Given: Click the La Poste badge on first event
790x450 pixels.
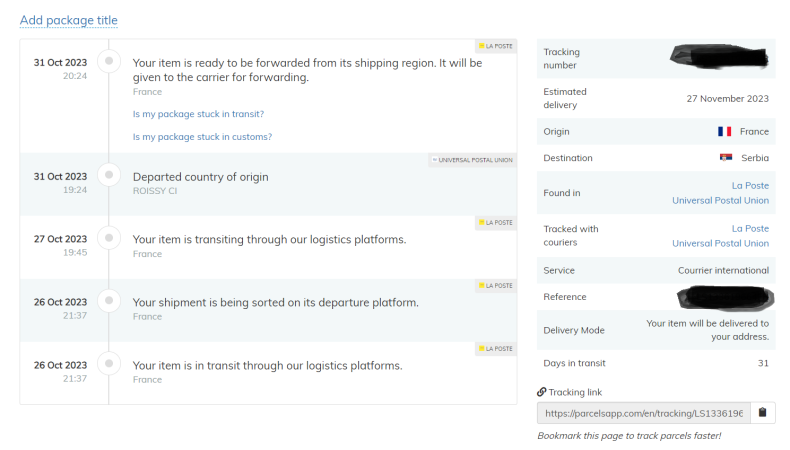Looking at the screenshot, I should 496,46.
